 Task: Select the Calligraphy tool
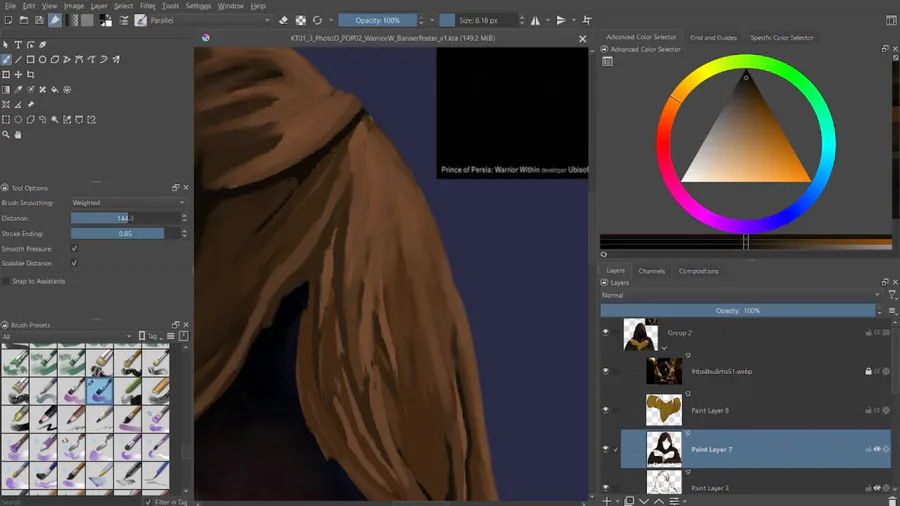pos(42,45)
